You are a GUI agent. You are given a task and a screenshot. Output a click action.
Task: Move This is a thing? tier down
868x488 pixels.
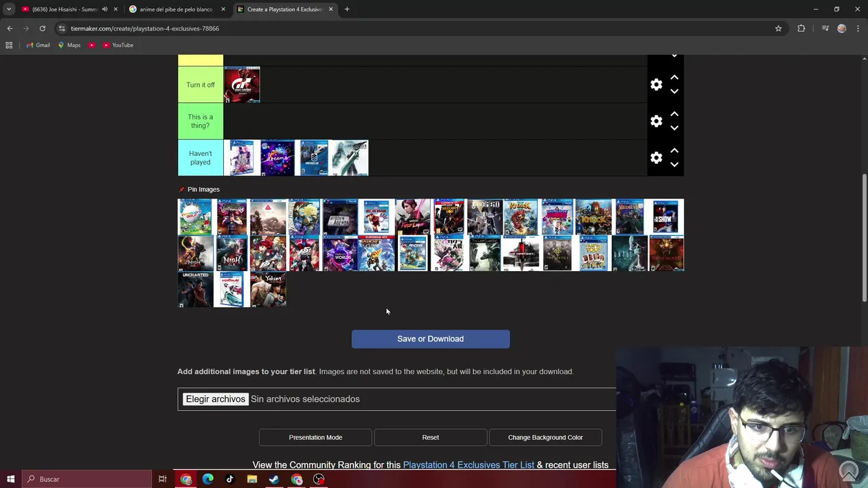[674, 128]
